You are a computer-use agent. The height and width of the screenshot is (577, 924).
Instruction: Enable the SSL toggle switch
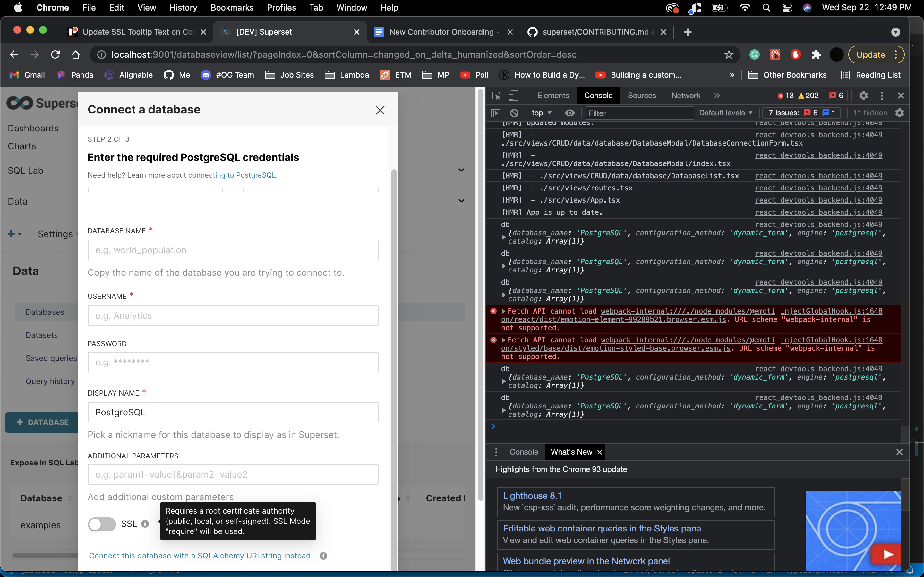102,524
